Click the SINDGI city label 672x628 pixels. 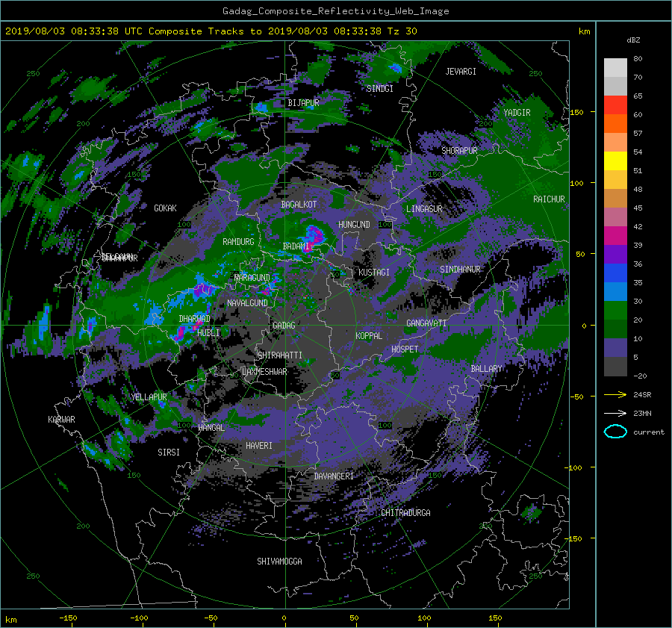[x=380, y=89]
